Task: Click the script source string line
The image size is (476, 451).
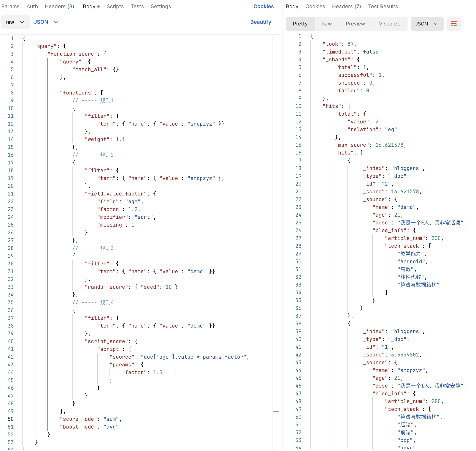Action: click(x=179, y=357)
